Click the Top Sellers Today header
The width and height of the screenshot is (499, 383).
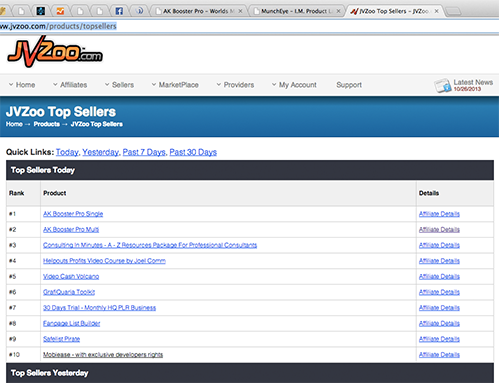[250, 170]
